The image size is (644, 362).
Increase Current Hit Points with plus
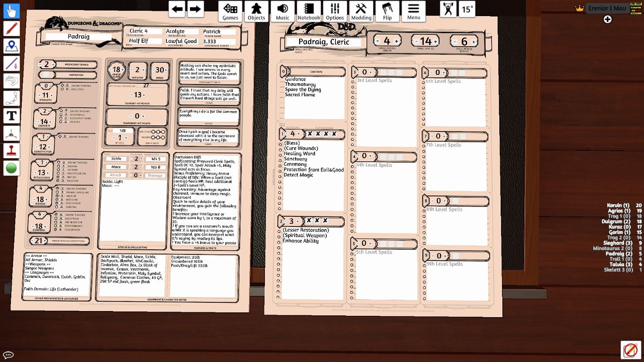point(143,95)
